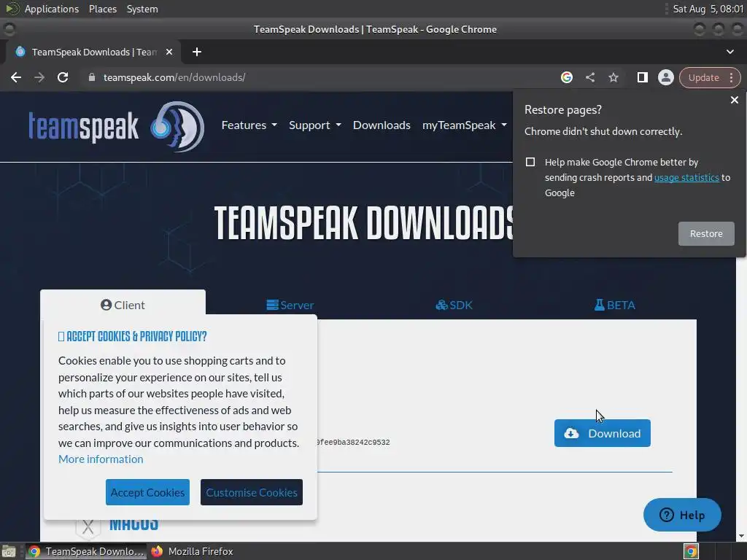Click the TeamSpeak logo
Screen dimensions: 747x560
(116, 127)
